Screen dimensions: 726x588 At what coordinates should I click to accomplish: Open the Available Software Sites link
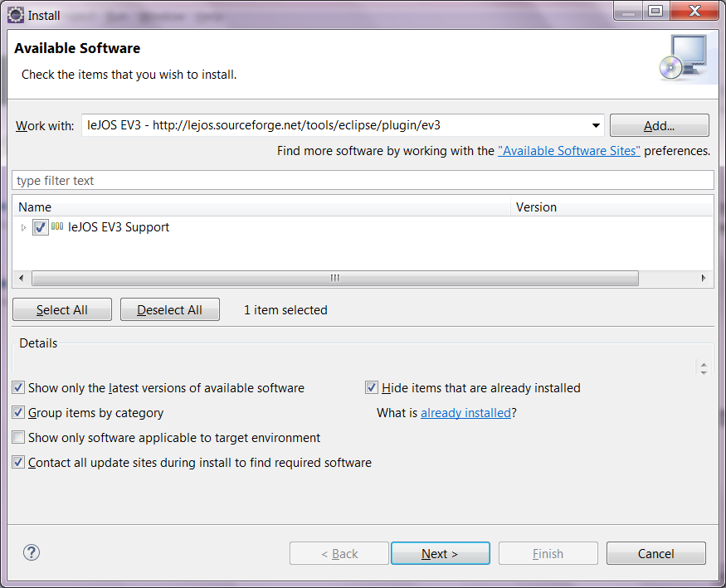pos(569,151)
